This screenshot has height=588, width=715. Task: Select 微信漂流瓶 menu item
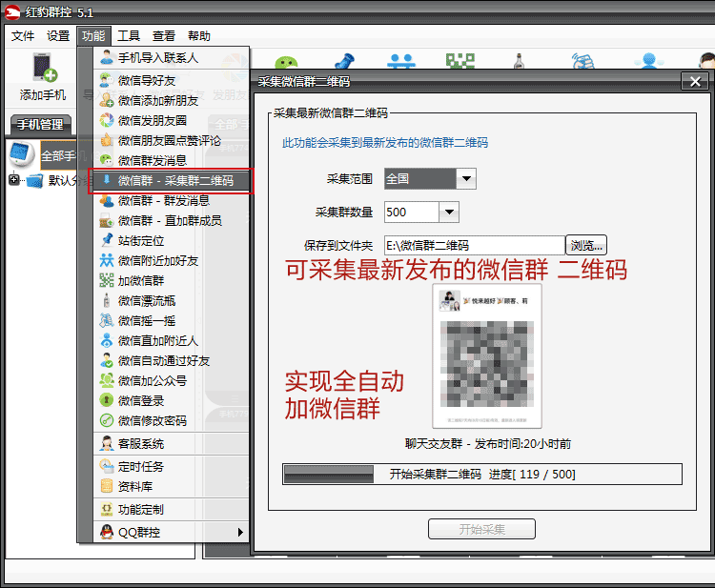coord(172,301)
